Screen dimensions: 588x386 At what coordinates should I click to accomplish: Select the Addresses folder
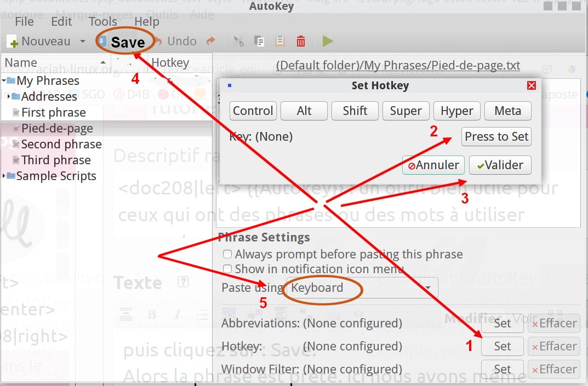point(49,97)
